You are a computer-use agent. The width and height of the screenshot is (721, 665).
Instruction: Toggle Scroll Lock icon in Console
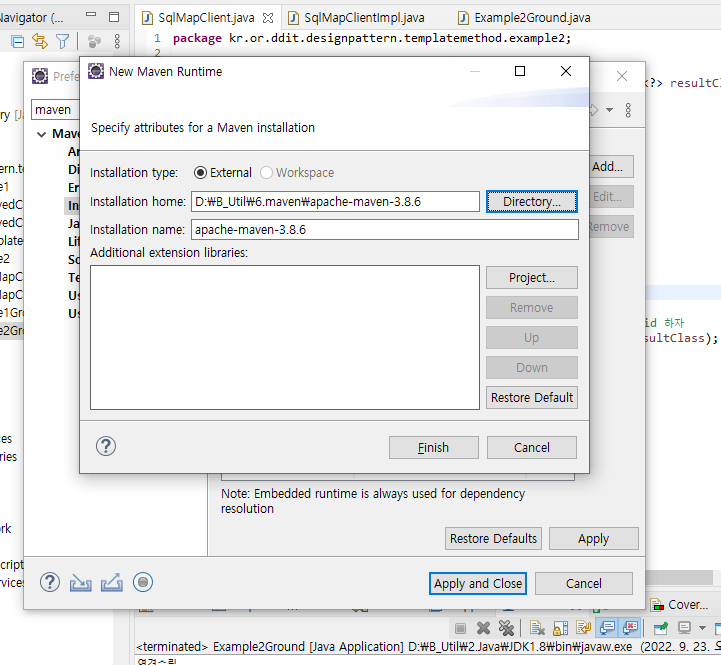click(x=561, y=628)
